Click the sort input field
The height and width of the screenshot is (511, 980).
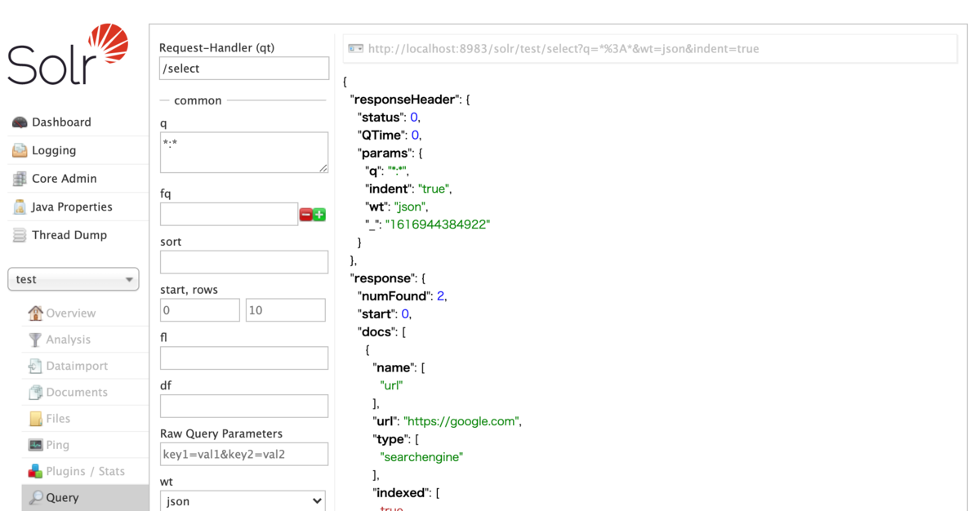pyautogui.click(x=244, y=262)
